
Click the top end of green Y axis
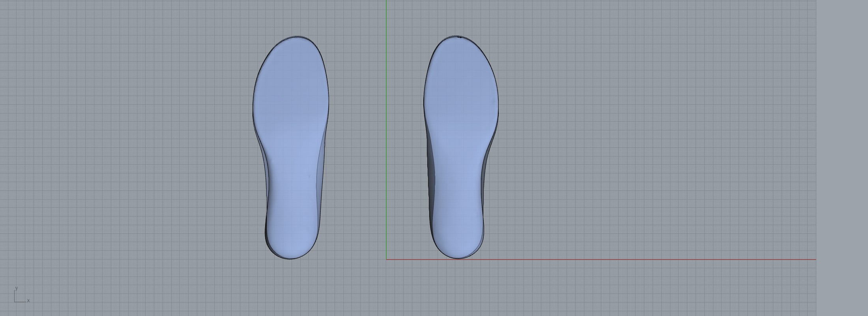click(x=387, y=2)
